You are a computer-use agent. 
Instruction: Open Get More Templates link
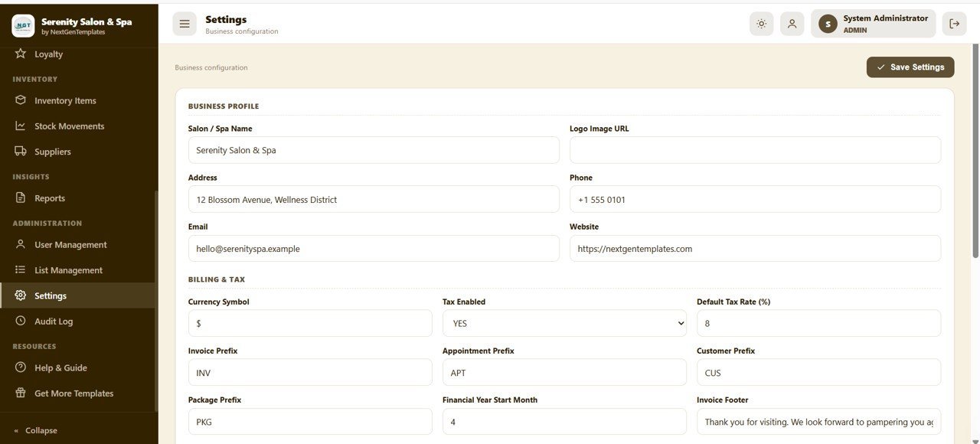[x=77, y=393]
